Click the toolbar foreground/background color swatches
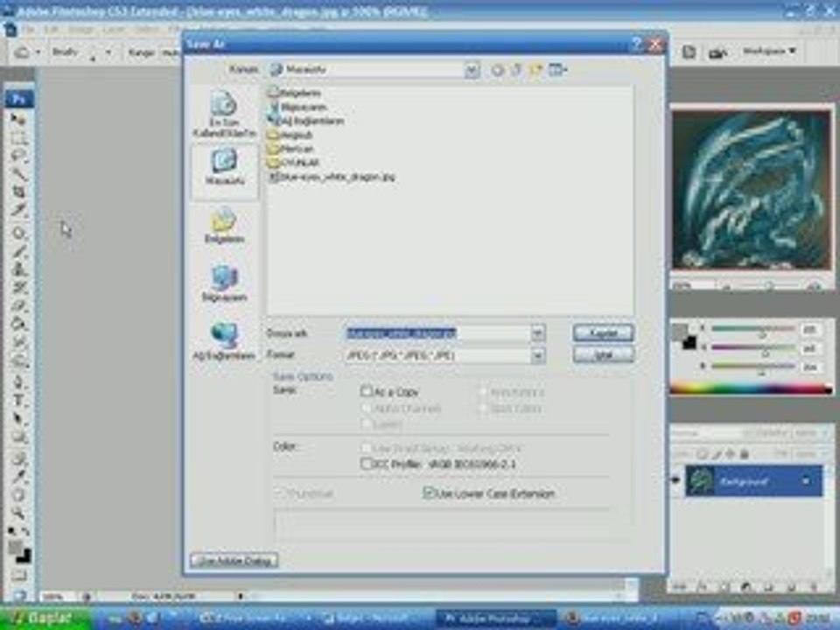 pos(19,552)
